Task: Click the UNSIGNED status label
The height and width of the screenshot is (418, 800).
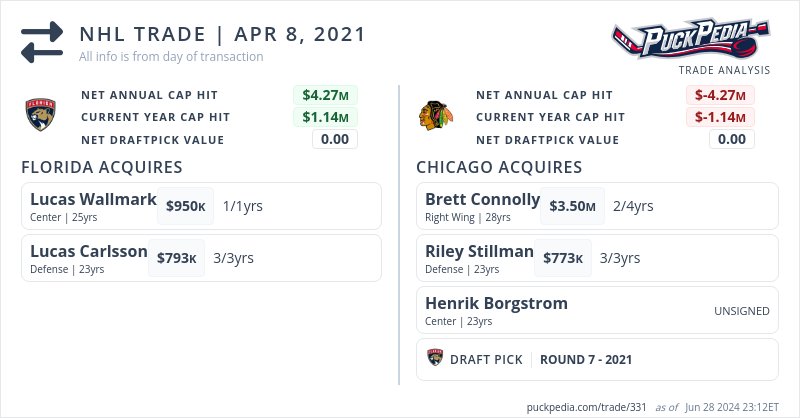Action: click(x=742, y=311)
